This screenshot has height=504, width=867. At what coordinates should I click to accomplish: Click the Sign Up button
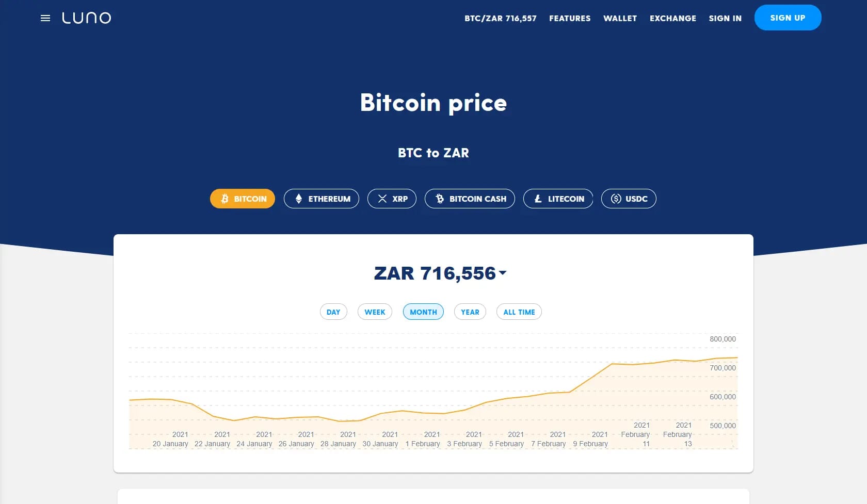(x=788, y=18)
